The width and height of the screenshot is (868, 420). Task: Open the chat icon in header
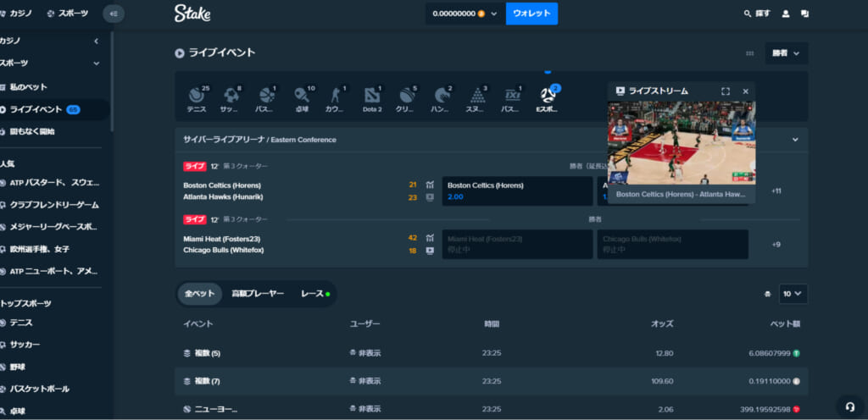(x=804, y=14)
